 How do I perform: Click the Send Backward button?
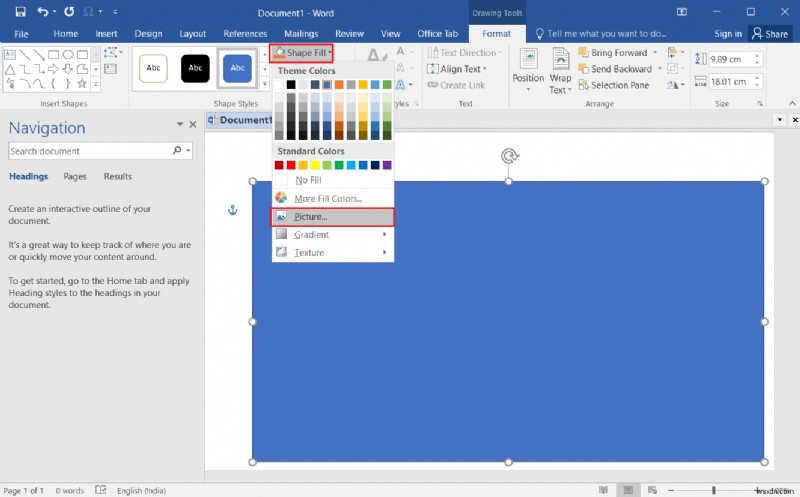[x=620, y=69]
